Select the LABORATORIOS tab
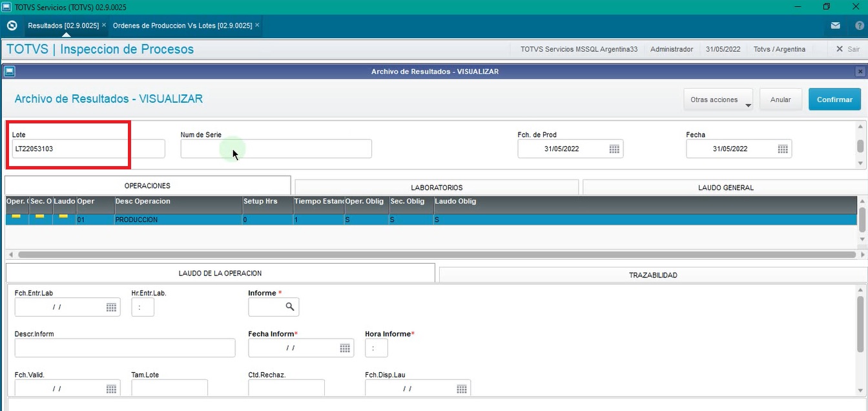 [x=437, y=187]
